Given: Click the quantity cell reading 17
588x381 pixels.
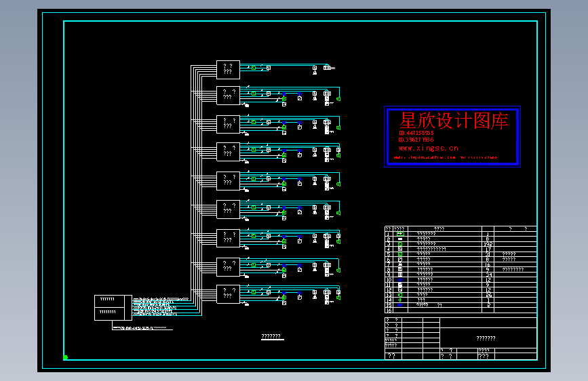Looking at the screenshot, I should (488, 249).
